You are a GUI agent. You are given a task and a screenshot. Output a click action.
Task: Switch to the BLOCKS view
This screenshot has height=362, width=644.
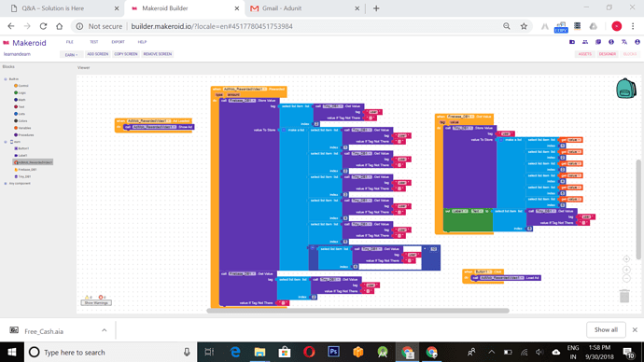(x=630, y=54)
